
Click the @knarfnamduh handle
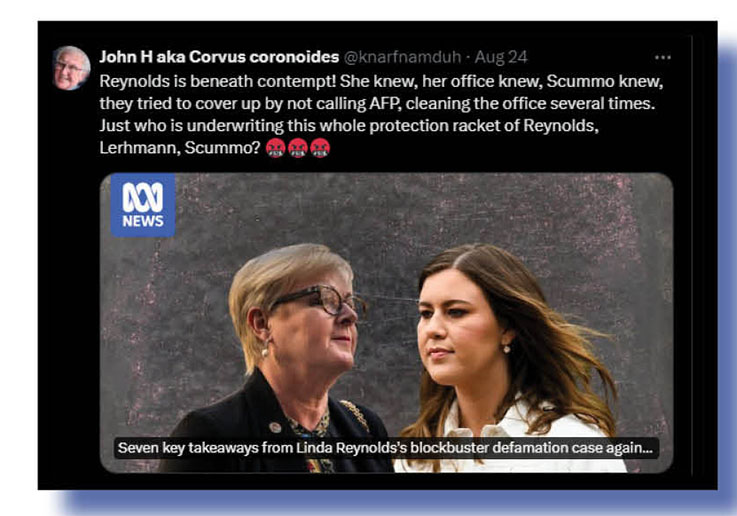tap(402, 57)
